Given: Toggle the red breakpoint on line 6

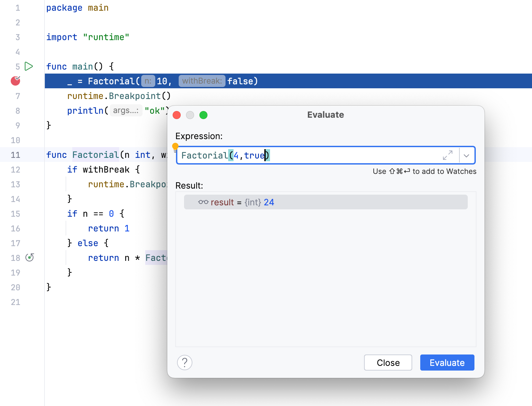Looking at the screenshot, I should pos(15,81).
